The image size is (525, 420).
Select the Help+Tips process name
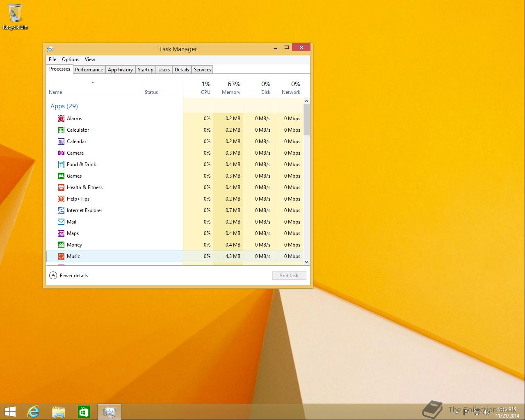click(x=78, y=199)
